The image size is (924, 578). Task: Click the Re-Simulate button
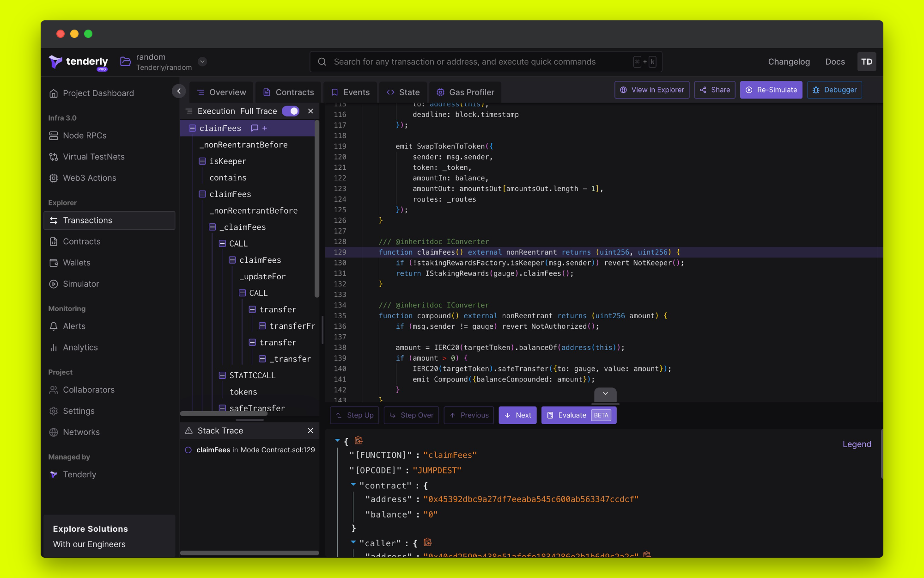[771, 90]
